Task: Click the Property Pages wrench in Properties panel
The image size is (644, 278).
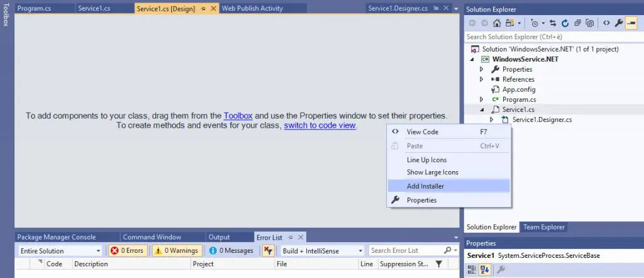Action: [500, 269]
